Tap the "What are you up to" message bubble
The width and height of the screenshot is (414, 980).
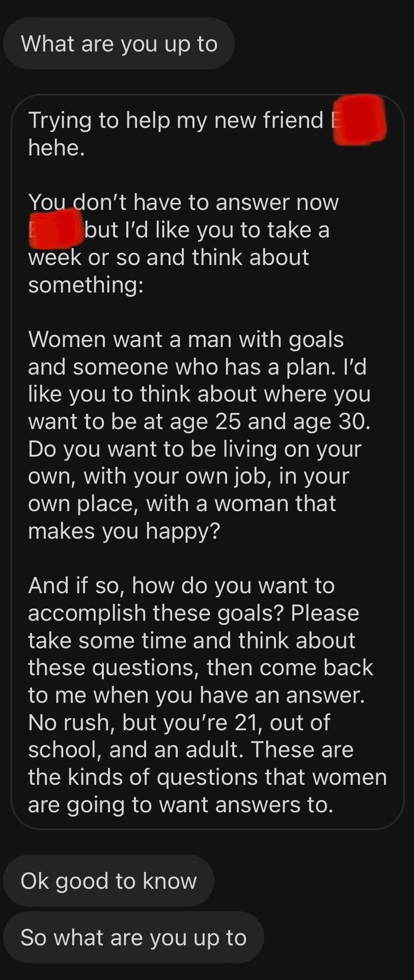click(119, 44)
